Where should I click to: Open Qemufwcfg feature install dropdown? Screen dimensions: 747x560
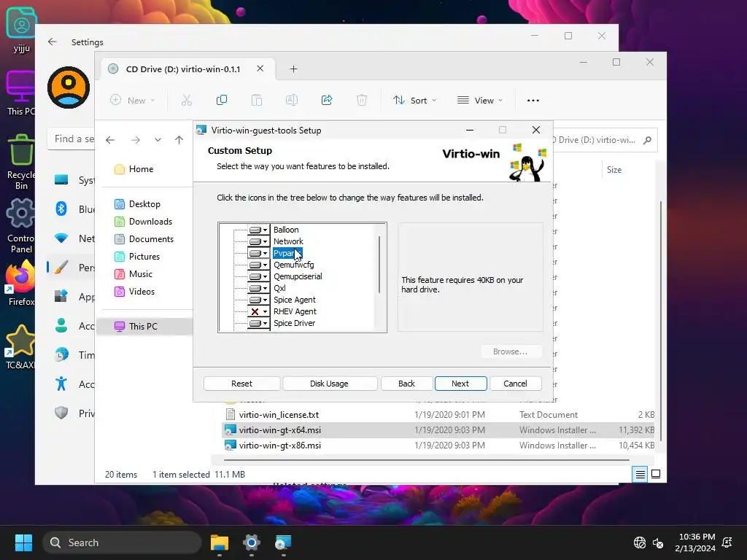(x=259, y=265)
